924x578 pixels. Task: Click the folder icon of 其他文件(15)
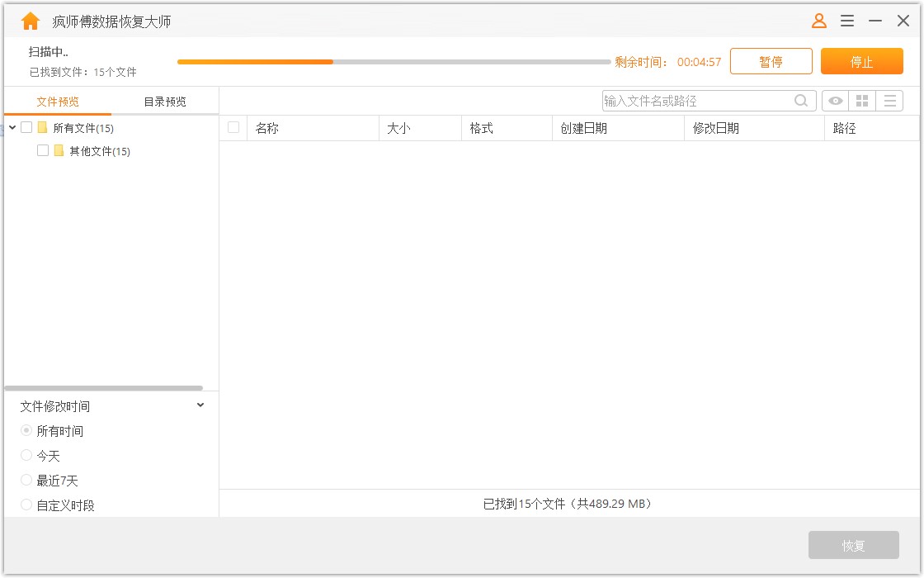pos(59,151)
